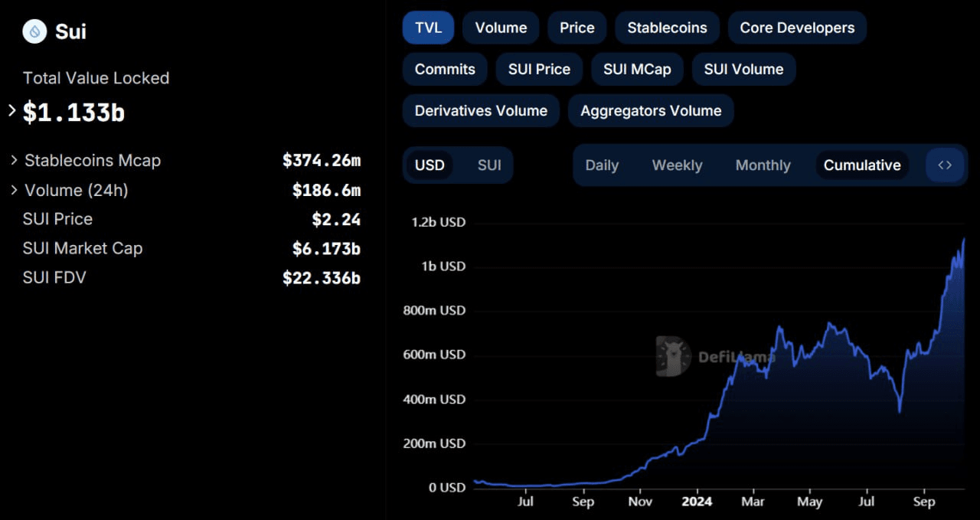The image size is (980, 520).
Task: Toggle the TVL chart metric
Action: coord(428,28)
